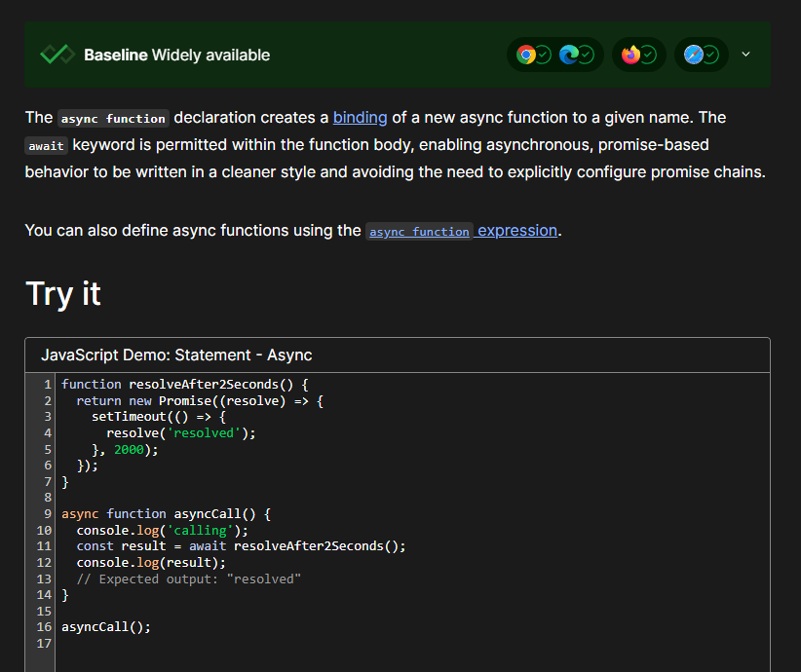
Task: Click the Edge browser icon
Action: (x=568, y=55)
